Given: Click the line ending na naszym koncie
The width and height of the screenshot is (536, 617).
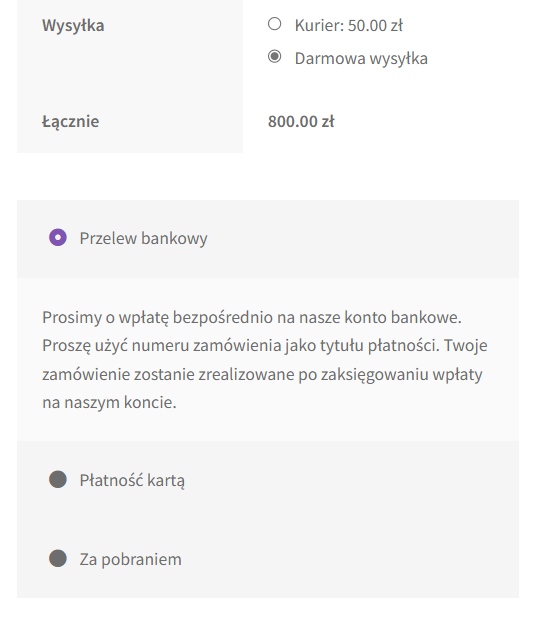Looking at the screenshot, I should pyautogui.click(x=109, y=403).
